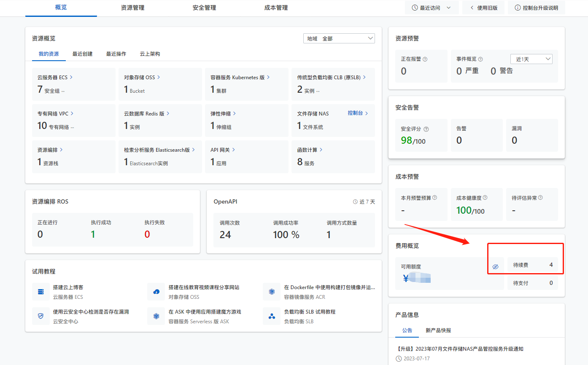Click the 云安全中心 shield tutorial icon
The height and width of the screenshot is (365, 588).
pos(41,316)
